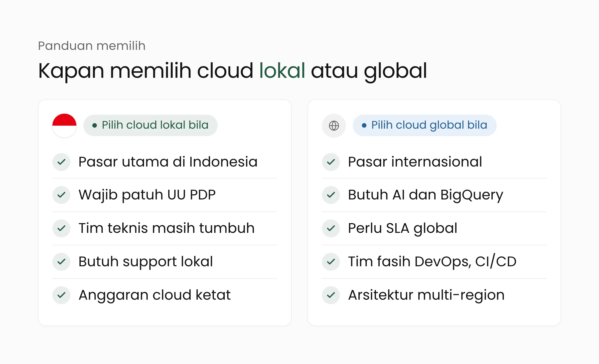Click checkmark beside Tim teknis masih tumbuh
Image resolution: width=599 pixels, height=364 pixels.
(61, 228)
